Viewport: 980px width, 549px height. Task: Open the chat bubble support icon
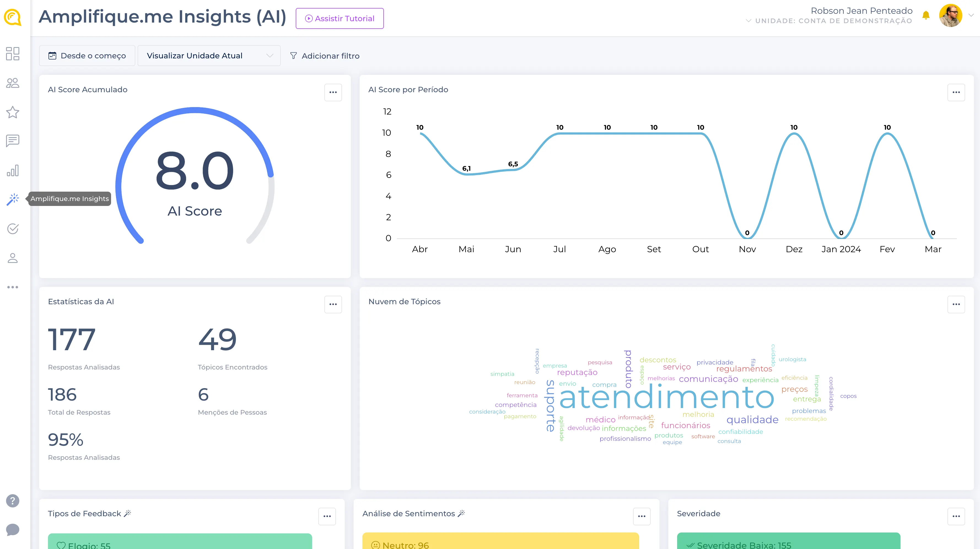[x=13, y=529]
